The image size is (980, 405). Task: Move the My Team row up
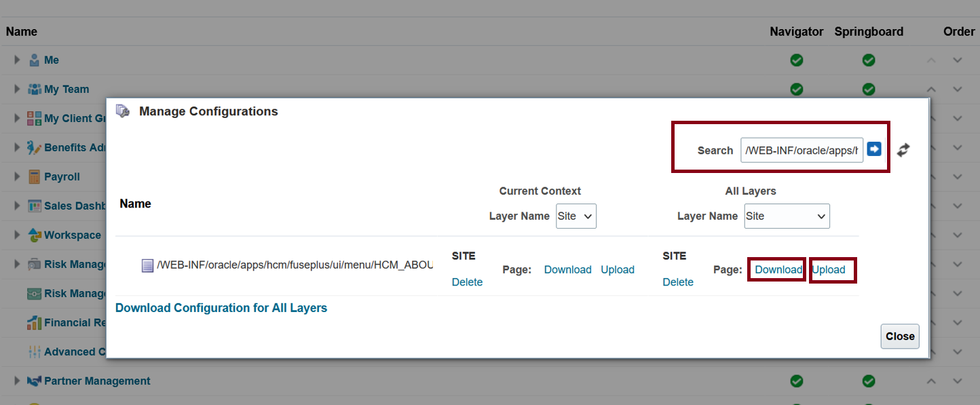[x=931, y=90]
